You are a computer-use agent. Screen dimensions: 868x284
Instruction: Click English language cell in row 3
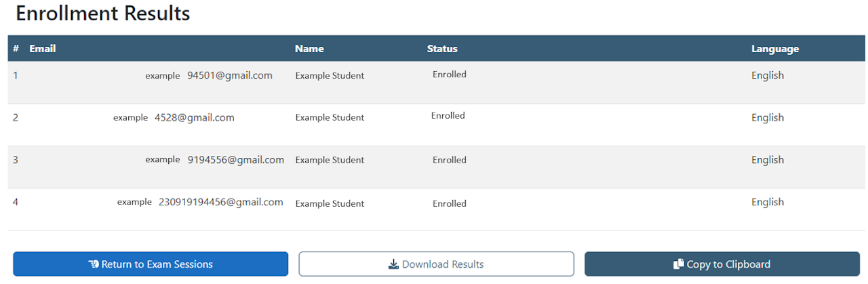767,160
